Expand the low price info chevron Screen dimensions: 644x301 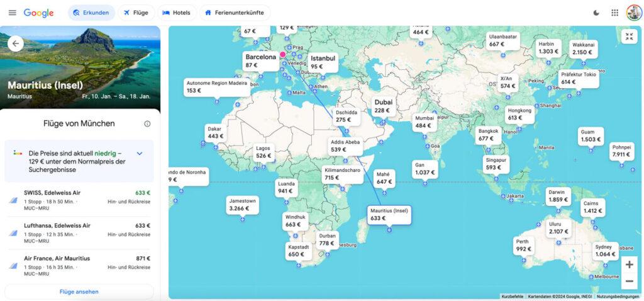click(x=139, y=154)
